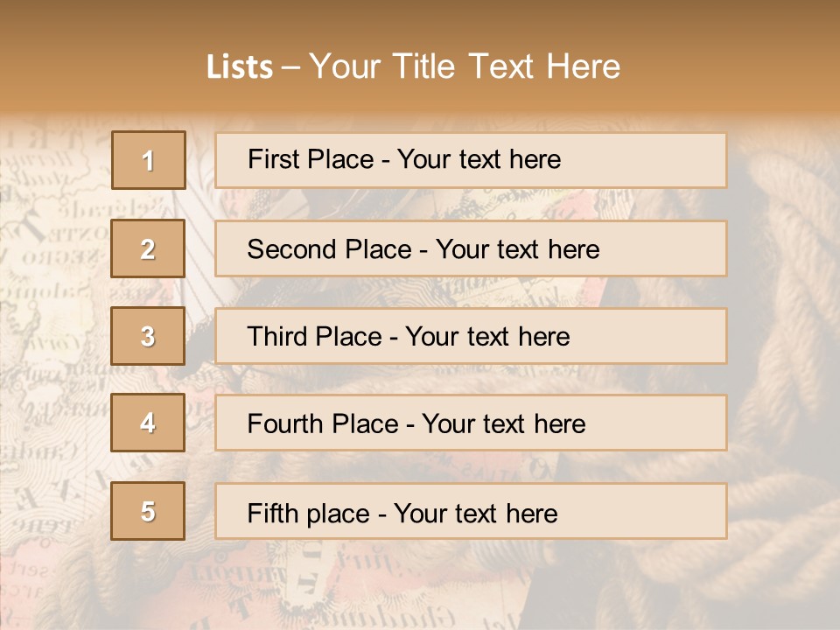840x630 pixels.
Task: Select the "Fourth Place - Your text here" text
Action: 416,424
